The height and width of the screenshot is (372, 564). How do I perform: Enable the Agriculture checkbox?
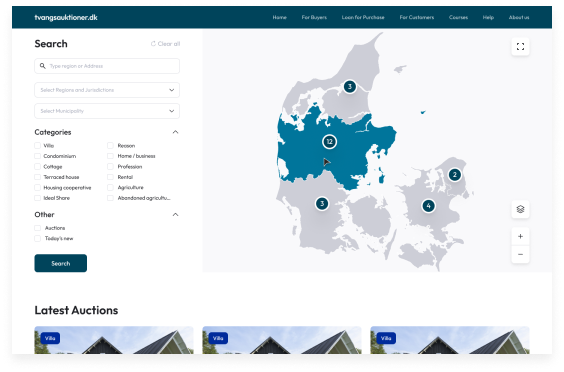[110, 187]
